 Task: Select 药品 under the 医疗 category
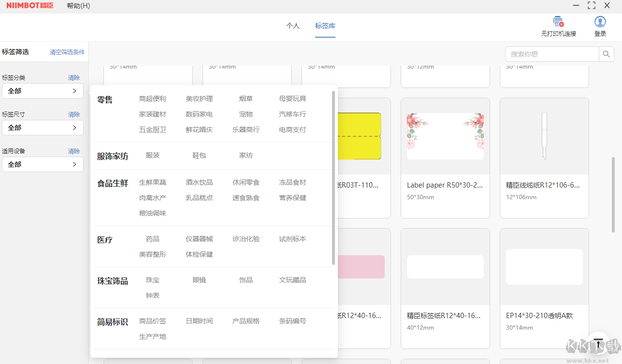(x=152, y=238)
